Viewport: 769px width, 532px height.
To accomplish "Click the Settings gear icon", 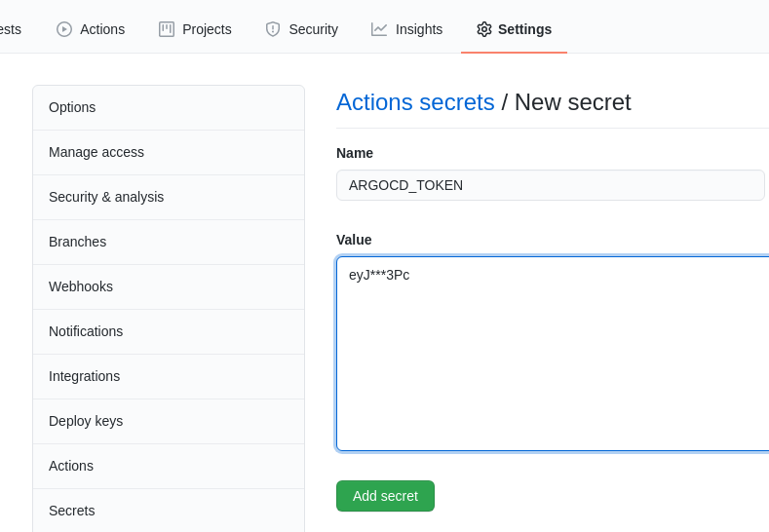I will (484, 29).
